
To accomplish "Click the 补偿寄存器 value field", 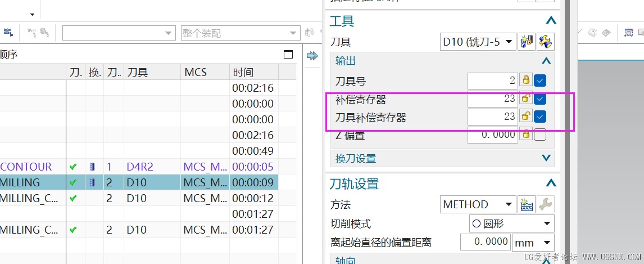I will click(x=493, y=99).
